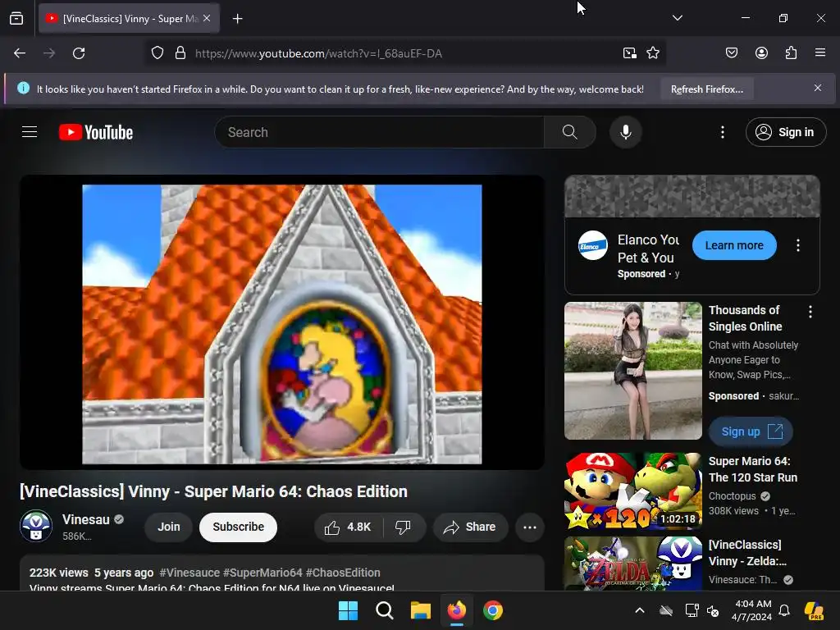This screenshot has height=630, width=840.
Task: Open Elanco ad options three-dot menu
Action: pos(798,245)
